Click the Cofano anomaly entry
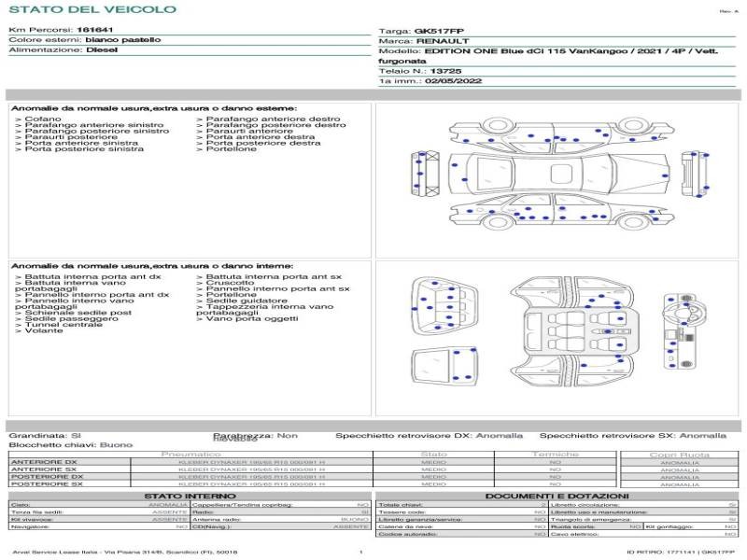The height and width of the screenshot is (560, 747). [38, 119]
